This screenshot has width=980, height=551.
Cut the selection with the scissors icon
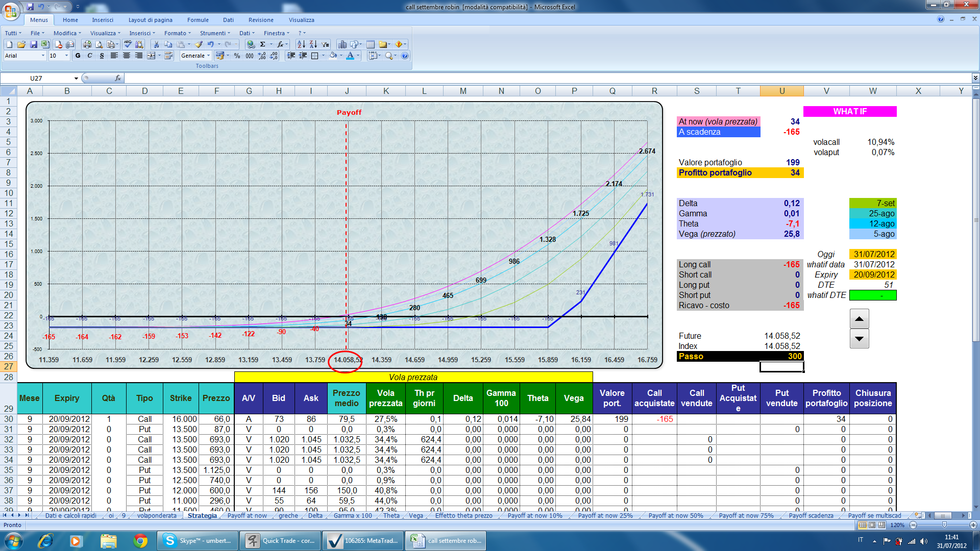(x=156, y=45)
